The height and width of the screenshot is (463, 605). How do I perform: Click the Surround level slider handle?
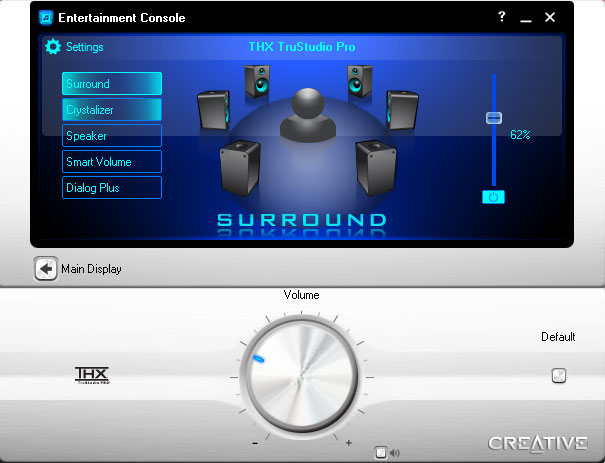pyautogui.click(x=493, y=118)
